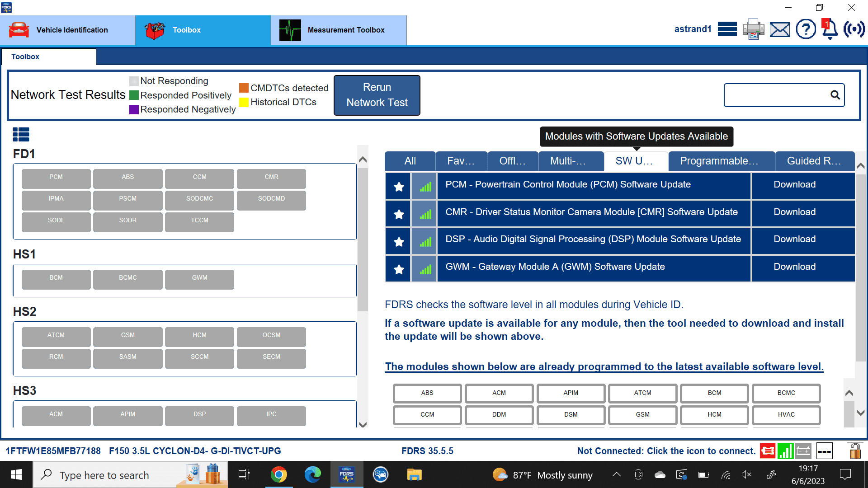Screen dimensions: 868x488
Task: Open the Measurement Toolbox tab
Action: click(339, 30)
